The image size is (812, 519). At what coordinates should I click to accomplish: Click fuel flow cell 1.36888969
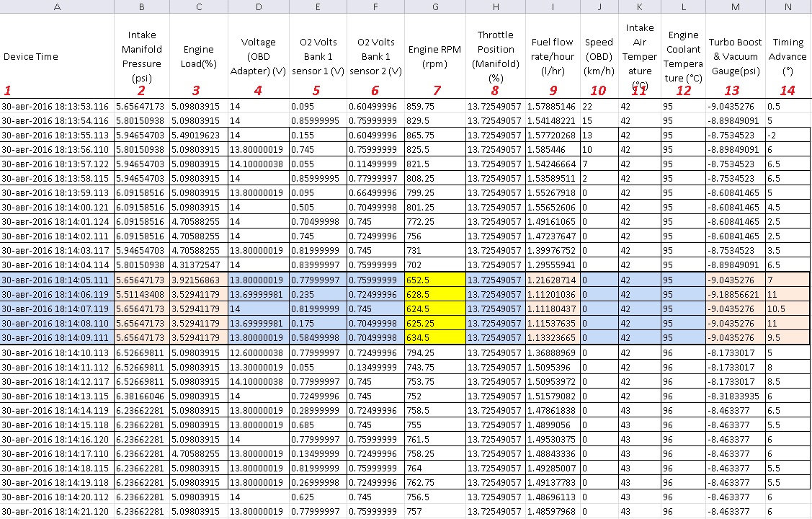[553, 352]
